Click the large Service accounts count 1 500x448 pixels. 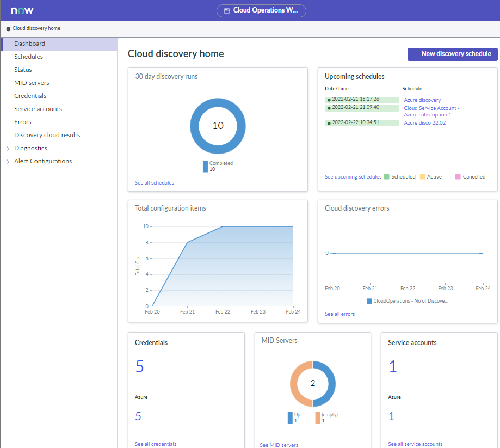pyautogui.click(x=392, y=366)
